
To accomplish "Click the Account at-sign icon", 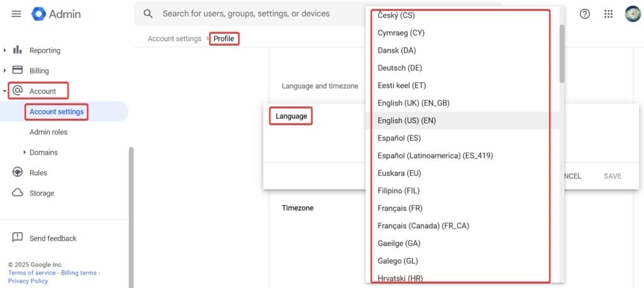I will click(17, 91).
